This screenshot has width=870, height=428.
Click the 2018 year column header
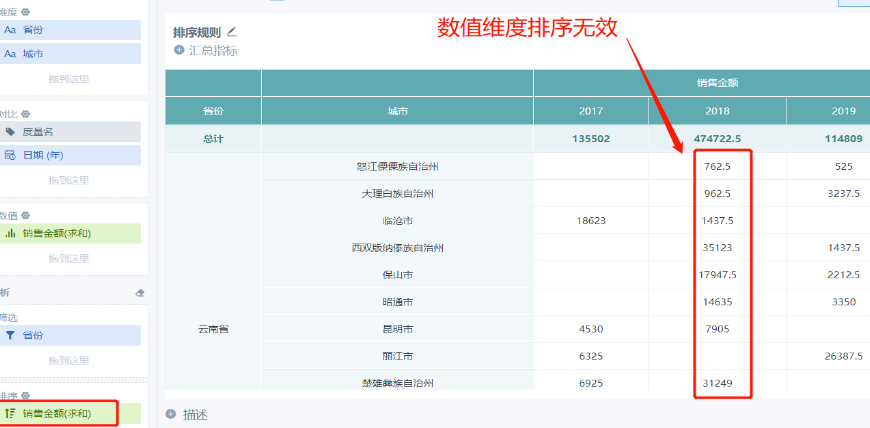point(717,111)
